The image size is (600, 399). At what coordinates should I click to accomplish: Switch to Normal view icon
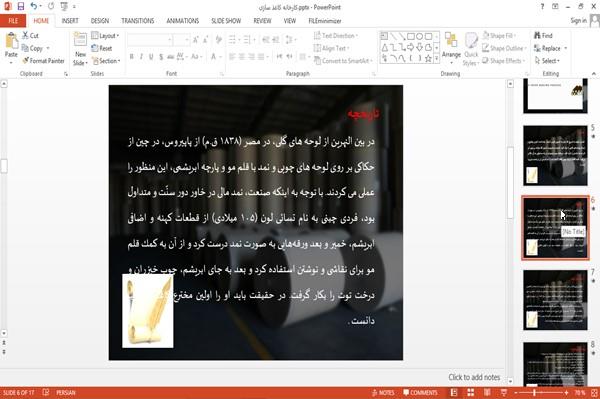(x=454, y=393)
